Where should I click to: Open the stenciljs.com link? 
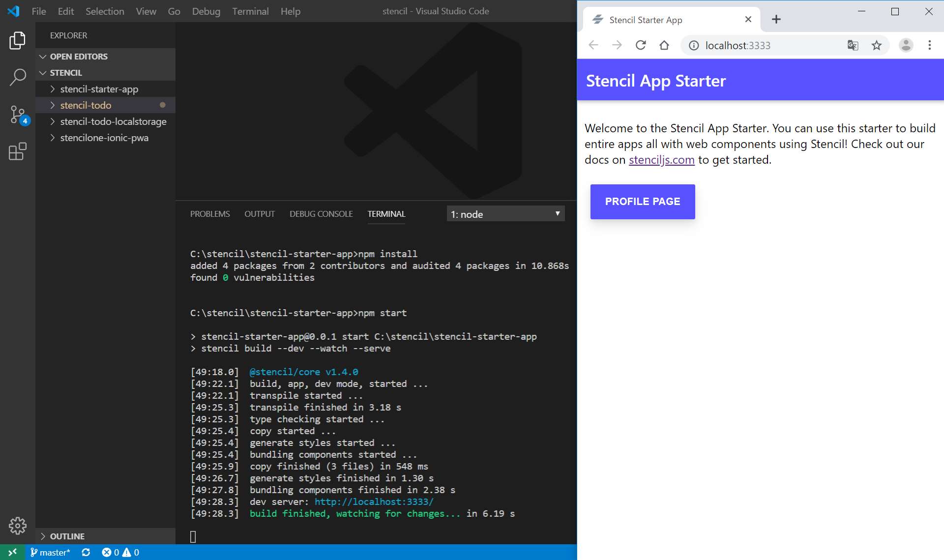(x=661, y=160)
